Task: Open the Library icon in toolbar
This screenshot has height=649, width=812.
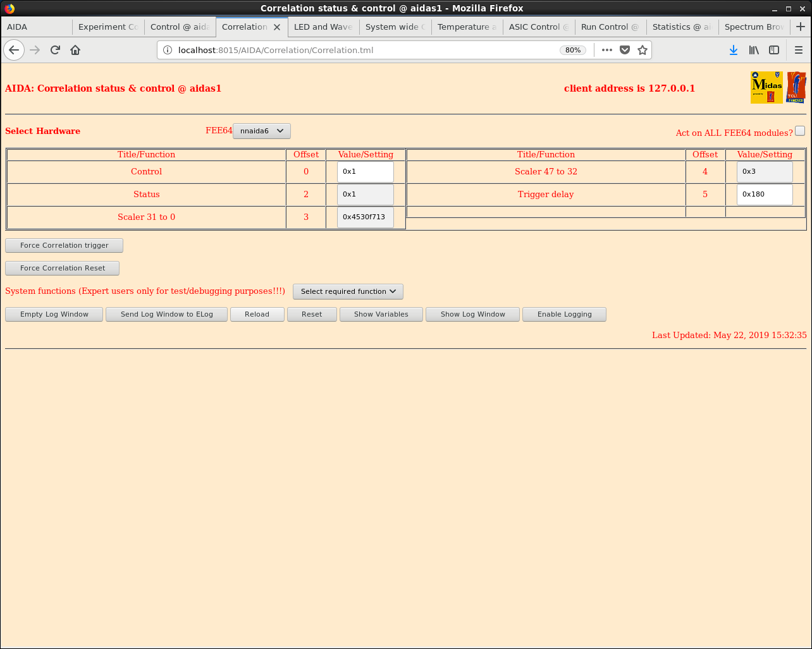Action: click(754, 50)
